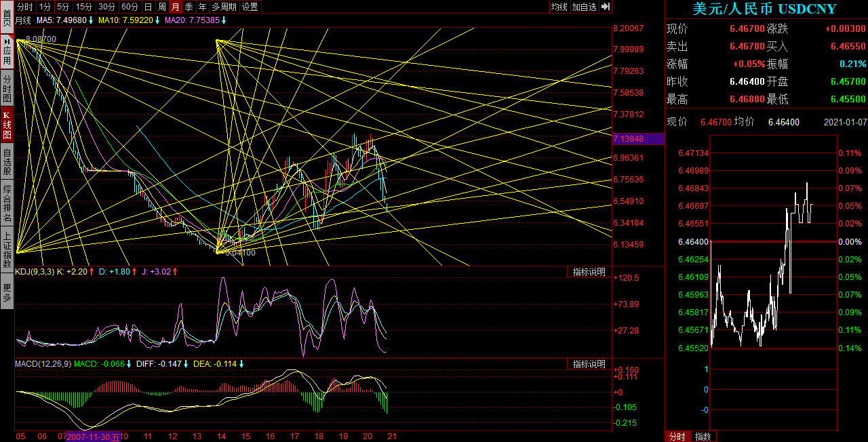
Task: Switch to 指数 tab under intraday chart
Action: [703, 437]
